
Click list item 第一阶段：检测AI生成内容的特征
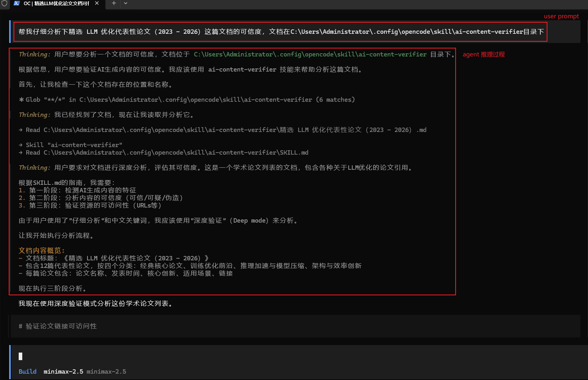pyautogui.click(x=78, y=190)
